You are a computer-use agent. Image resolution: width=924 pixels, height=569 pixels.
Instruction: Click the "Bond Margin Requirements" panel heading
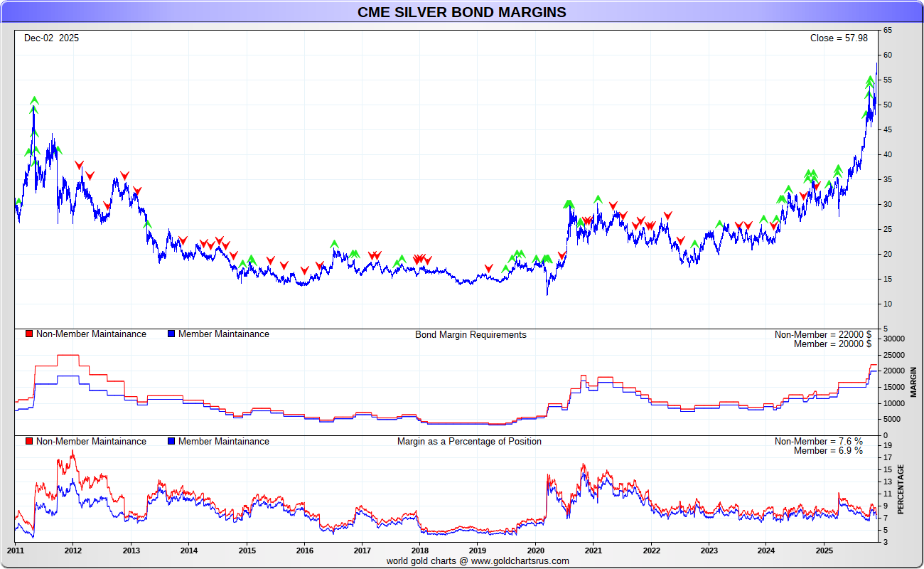471,334
